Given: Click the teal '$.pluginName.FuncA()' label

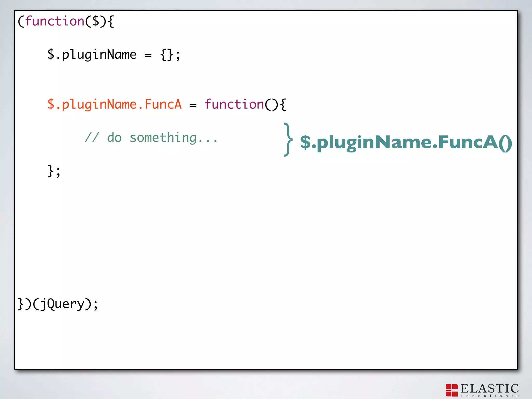Looking at the screenshot, I should [x=406, y=143].
